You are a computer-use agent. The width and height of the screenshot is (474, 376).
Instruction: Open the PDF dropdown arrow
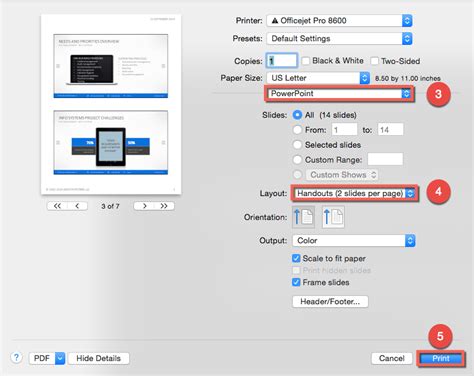60,358
